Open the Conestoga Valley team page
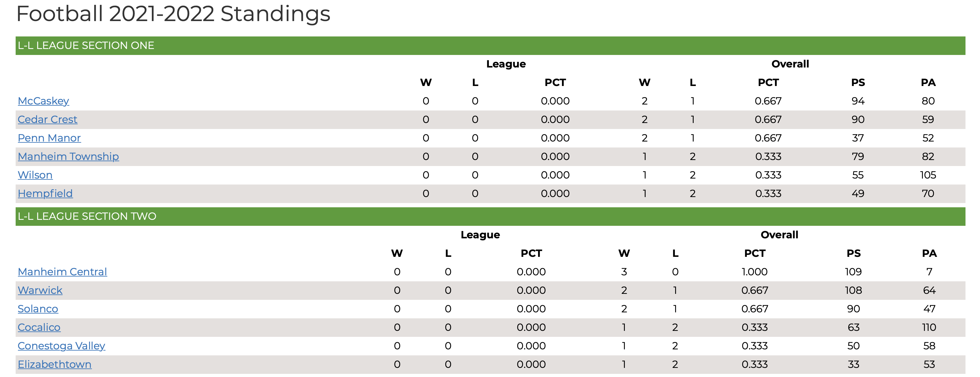 pos(62,346)
